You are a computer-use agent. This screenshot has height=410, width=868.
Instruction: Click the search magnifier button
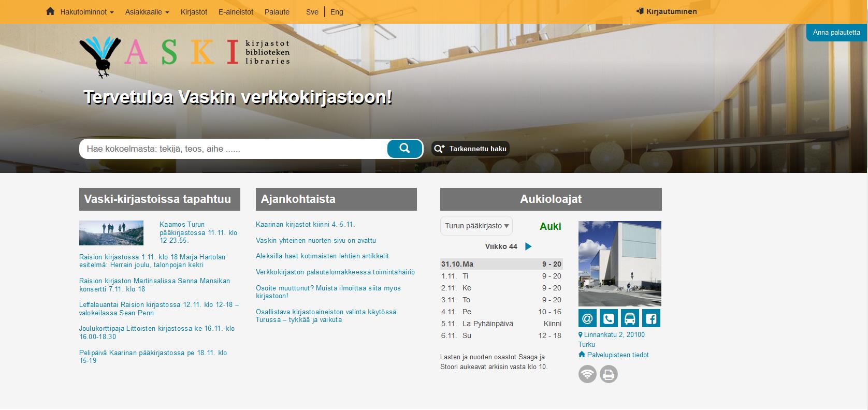point(404,149)
